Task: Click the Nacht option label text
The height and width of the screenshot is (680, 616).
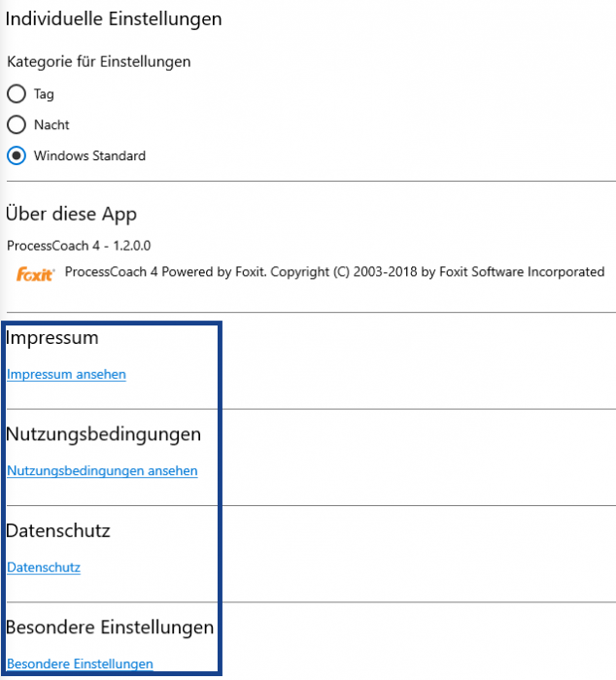Action: coord(51,124)
